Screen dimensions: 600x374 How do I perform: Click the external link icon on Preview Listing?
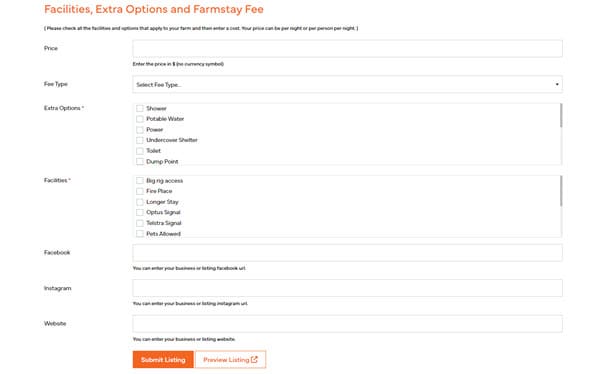[x=254, y=359]
